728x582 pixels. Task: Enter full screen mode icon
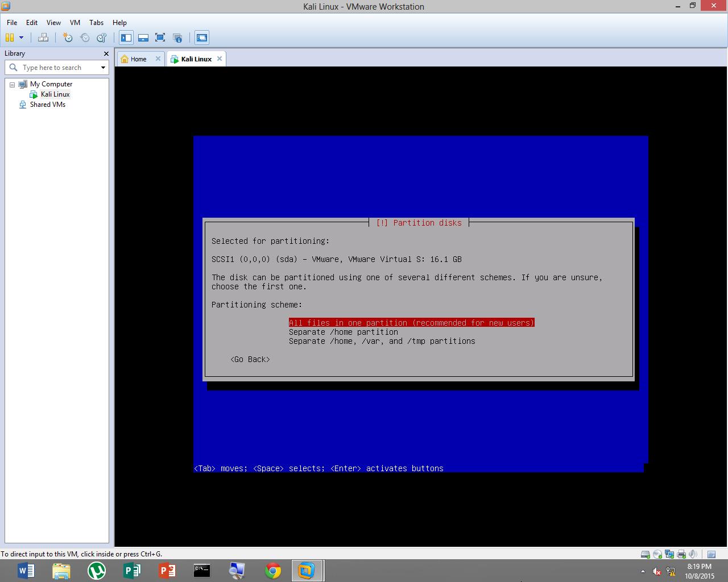pyautogui.click(x=160, y=38)
